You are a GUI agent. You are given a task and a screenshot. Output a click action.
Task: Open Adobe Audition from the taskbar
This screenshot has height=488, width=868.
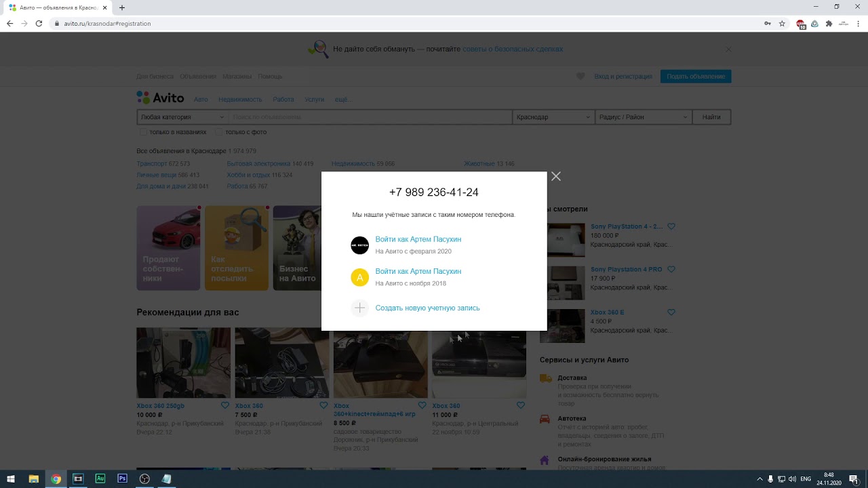click(x=100, y=479)
